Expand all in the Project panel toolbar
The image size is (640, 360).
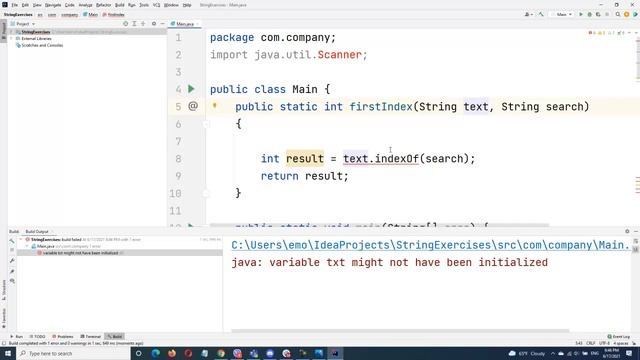tap(134, 24)
